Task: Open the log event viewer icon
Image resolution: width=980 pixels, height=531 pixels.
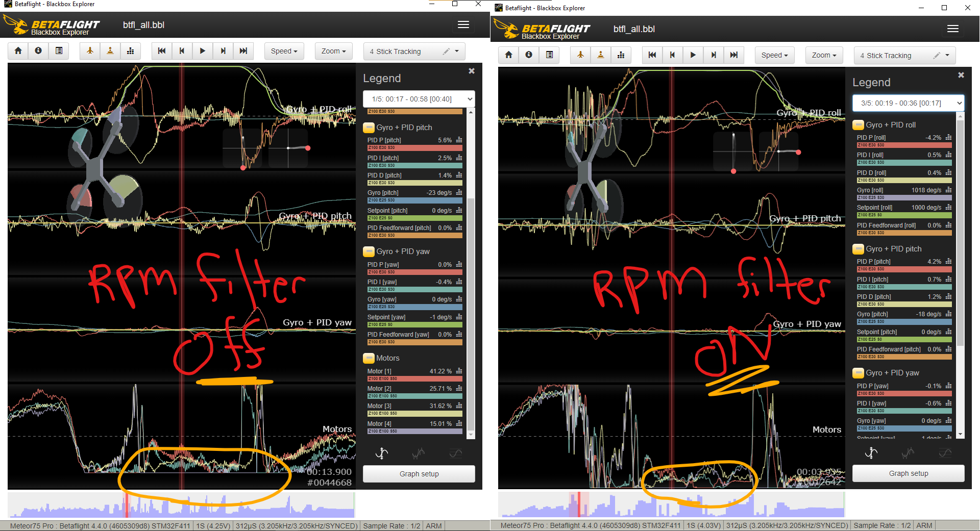Action: (59, 51)
